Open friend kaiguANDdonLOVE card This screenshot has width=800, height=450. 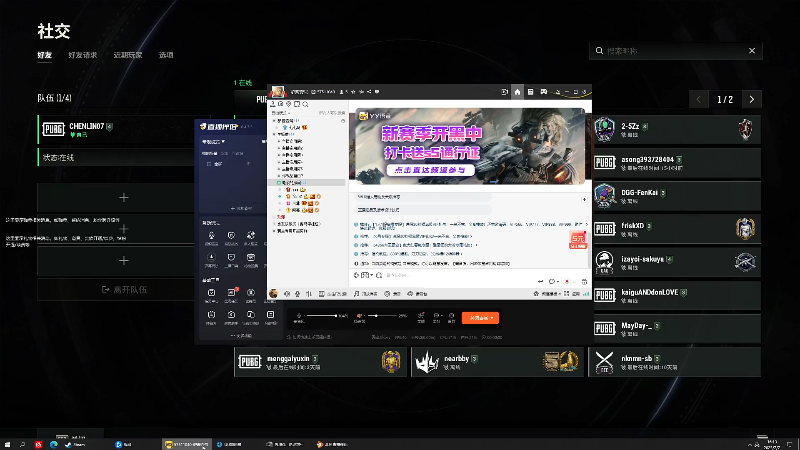tap(677, 295)
